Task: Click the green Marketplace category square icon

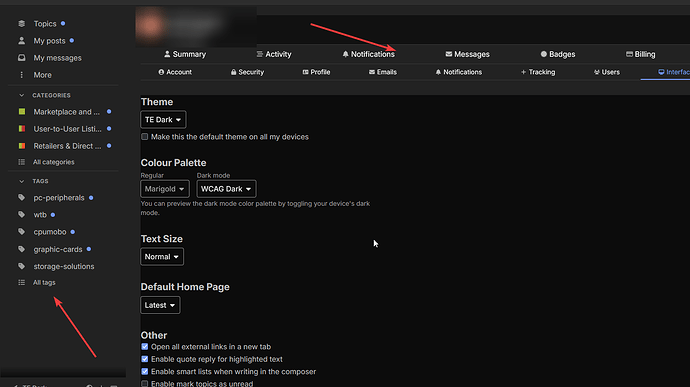Action: (22, 112)
